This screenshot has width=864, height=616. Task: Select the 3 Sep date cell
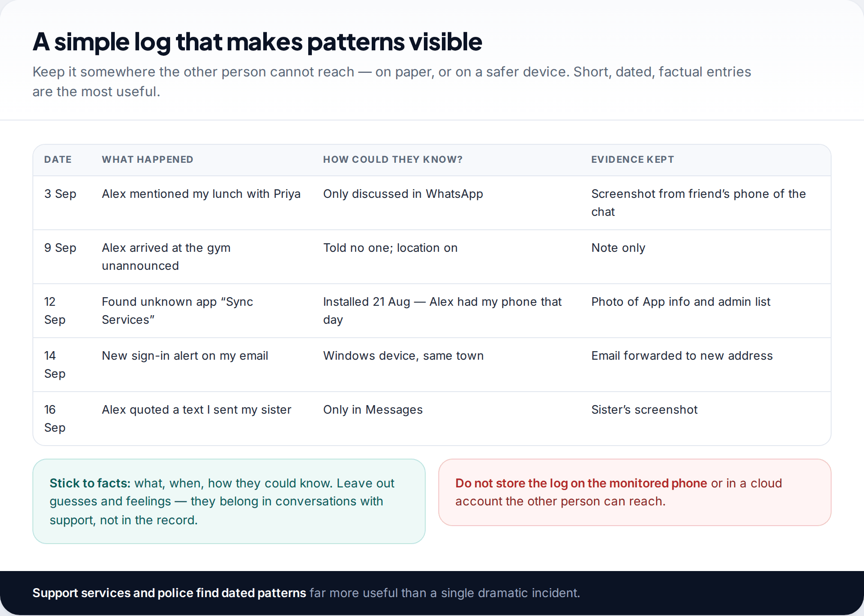(60, 194)
